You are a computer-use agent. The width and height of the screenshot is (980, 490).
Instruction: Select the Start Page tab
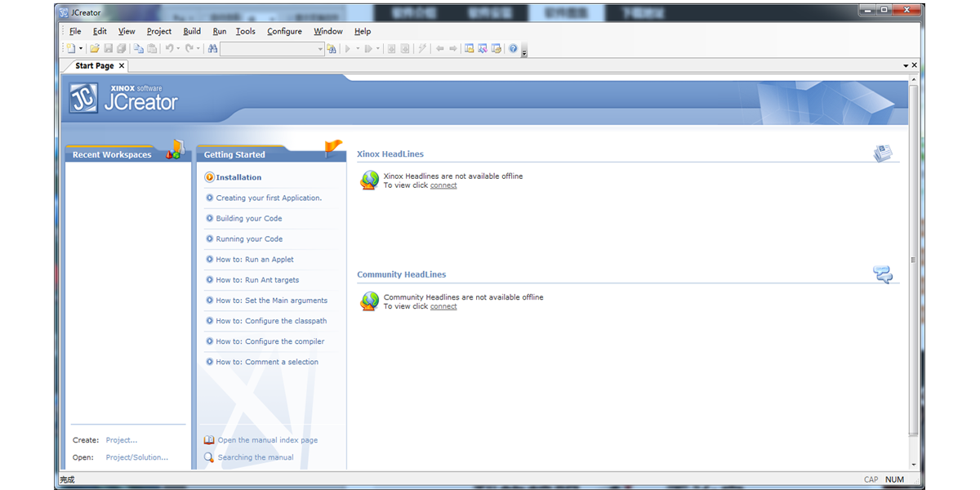tap(94, 66)
